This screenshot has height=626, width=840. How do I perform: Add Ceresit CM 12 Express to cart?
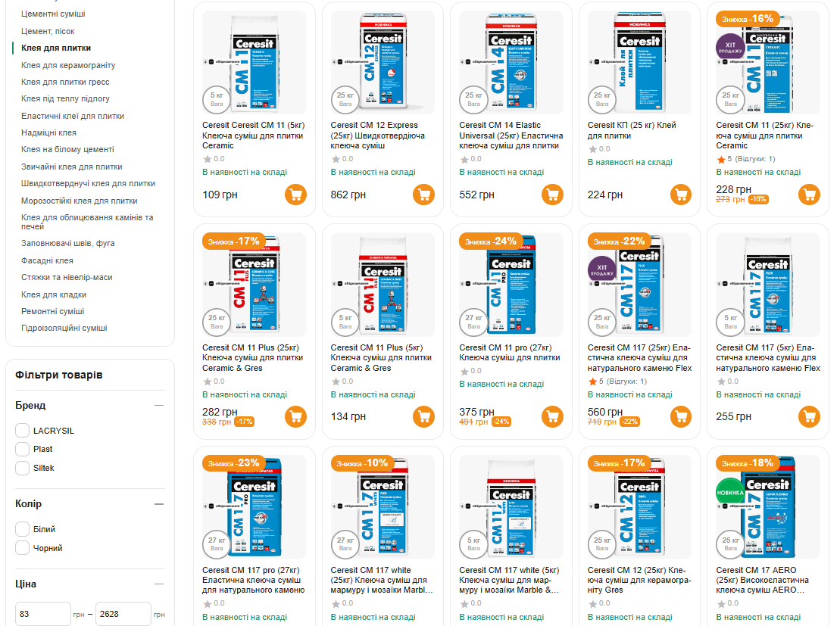424,195
